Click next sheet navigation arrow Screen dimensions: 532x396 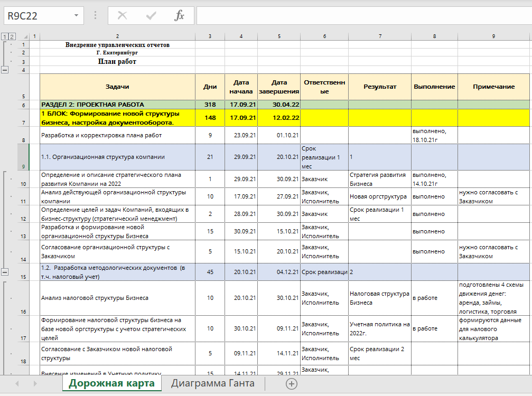point(35,384)
